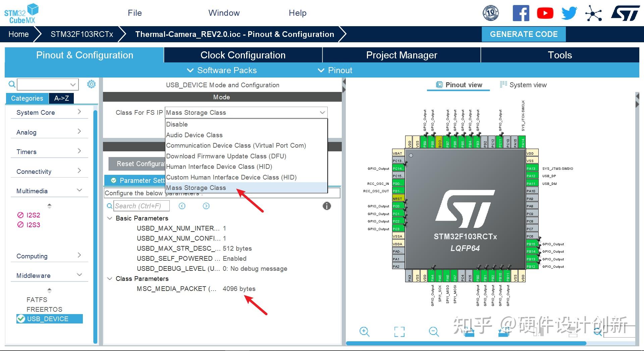Open the Class For FS IP dropdown

(321, 112)
